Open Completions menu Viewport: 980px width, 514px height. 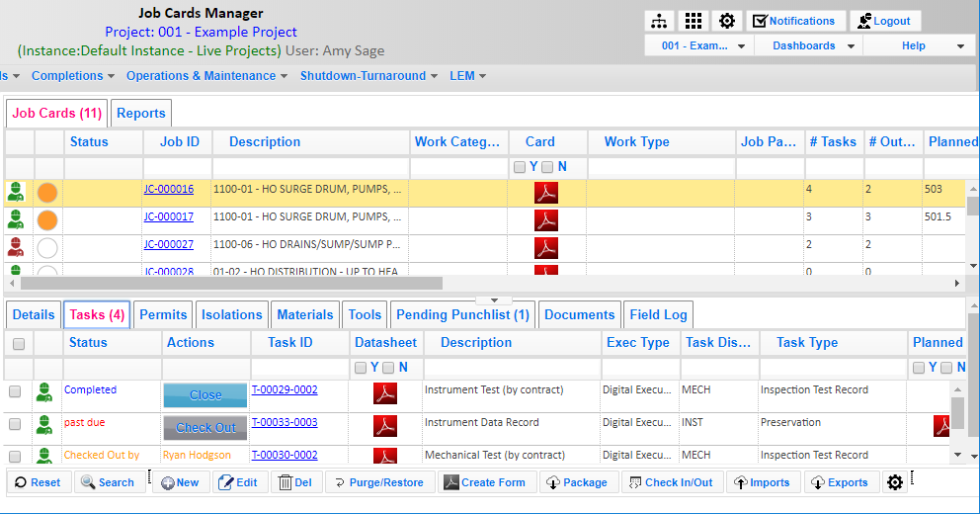(x=73, y=76)
